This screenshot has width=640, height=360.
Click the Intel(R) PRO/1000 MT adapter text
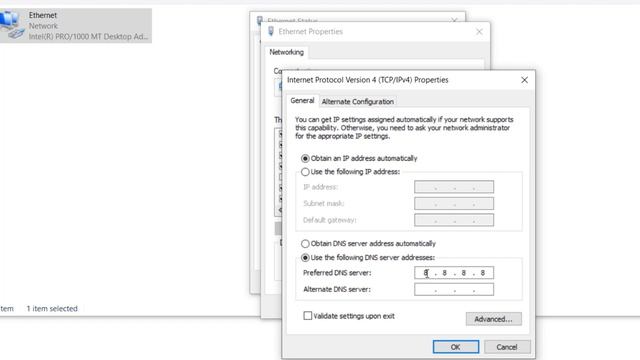click(88, 36)
